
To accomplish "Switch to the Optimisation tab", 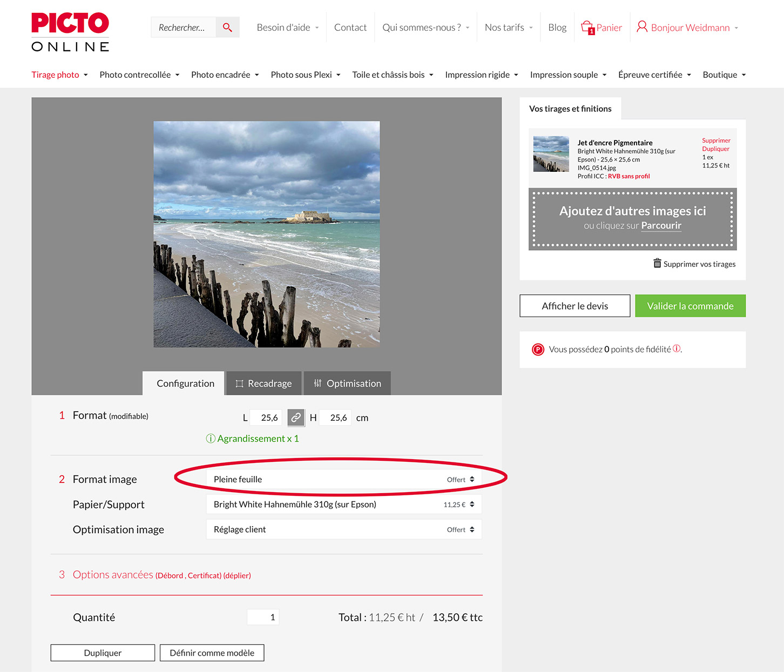I will click(x=347, y=384).
